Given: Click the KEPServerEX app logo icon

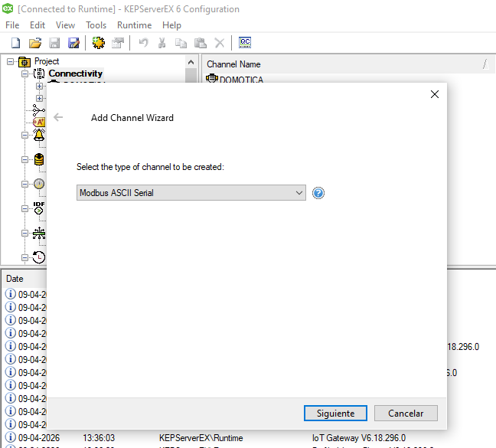Looking at the screenshot, I should [8, 8].
